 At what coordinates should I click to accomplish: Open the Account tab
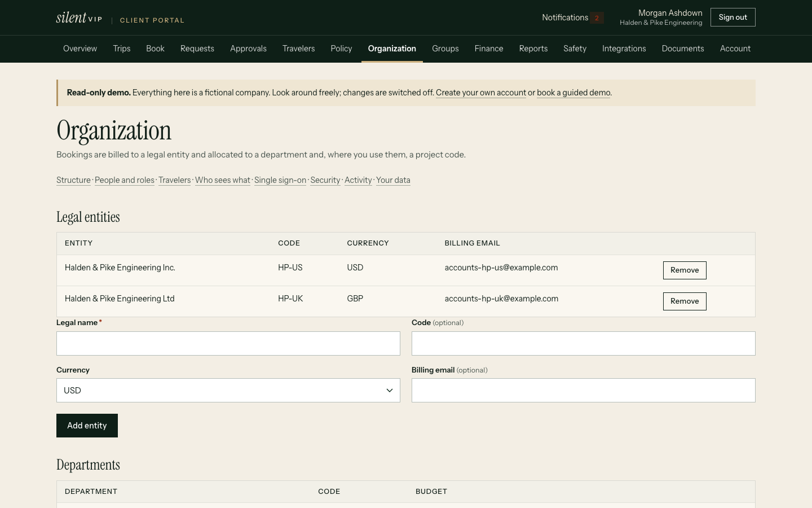pos(735,49)
